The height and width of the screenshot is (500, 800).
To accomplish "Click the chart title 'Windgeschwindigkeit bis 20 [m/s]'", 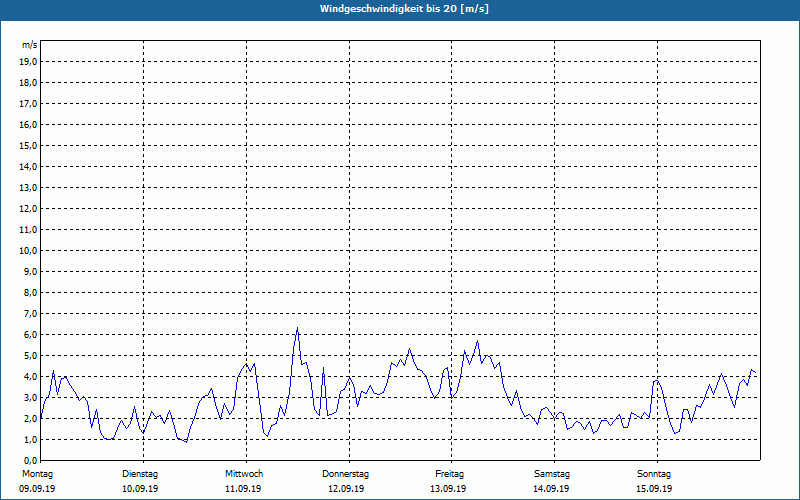I will coord(404,9).
